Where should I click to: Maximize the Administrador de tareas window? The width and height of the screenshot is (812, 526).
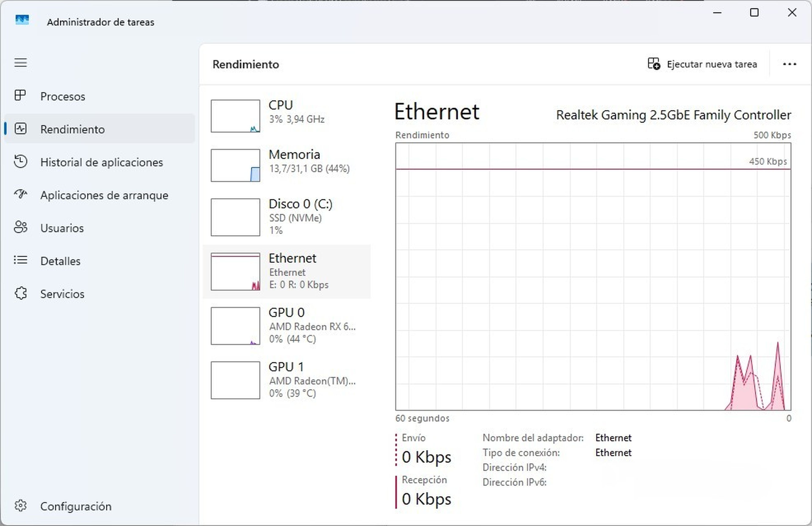click(x=754, y=13)
